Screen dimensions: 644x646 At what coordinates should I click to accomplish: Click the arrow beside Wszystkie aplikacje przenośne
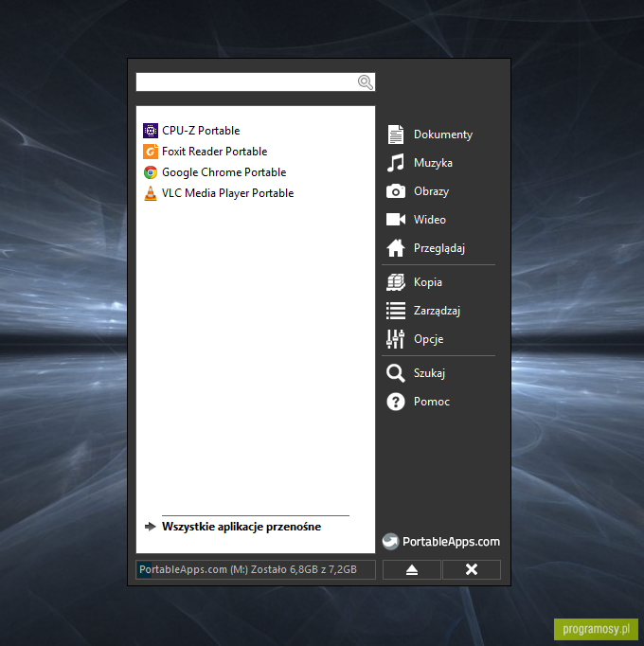(151, 527)
